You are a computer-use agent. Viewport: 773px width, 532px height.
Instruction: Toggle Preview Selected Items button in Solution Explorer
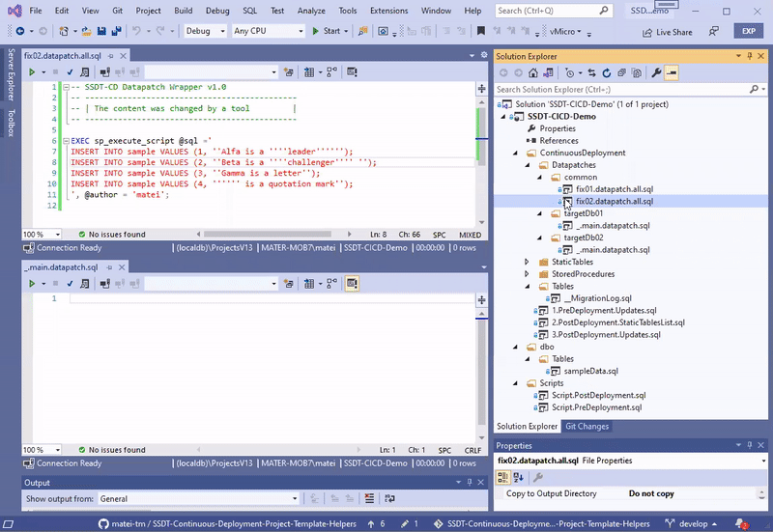(671, 73)
